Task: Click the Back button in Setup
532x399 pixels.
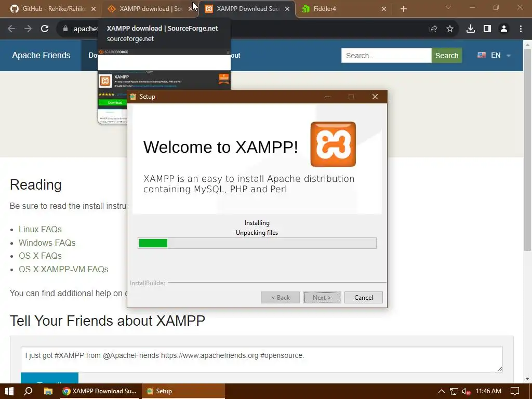Action: [280, 298]
